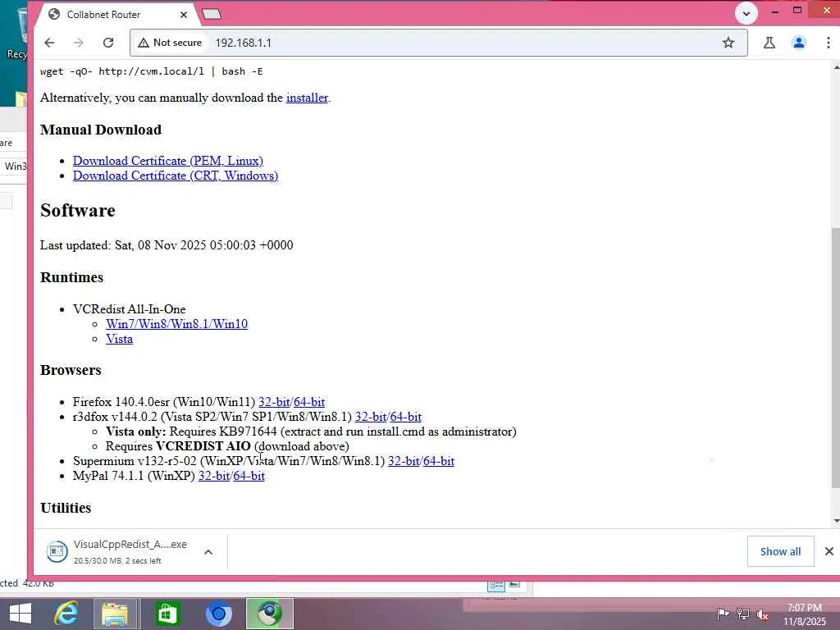Open the Chrome three-dot menu
This screenshot has height=630, width=840.
click(x=829, y=43)
